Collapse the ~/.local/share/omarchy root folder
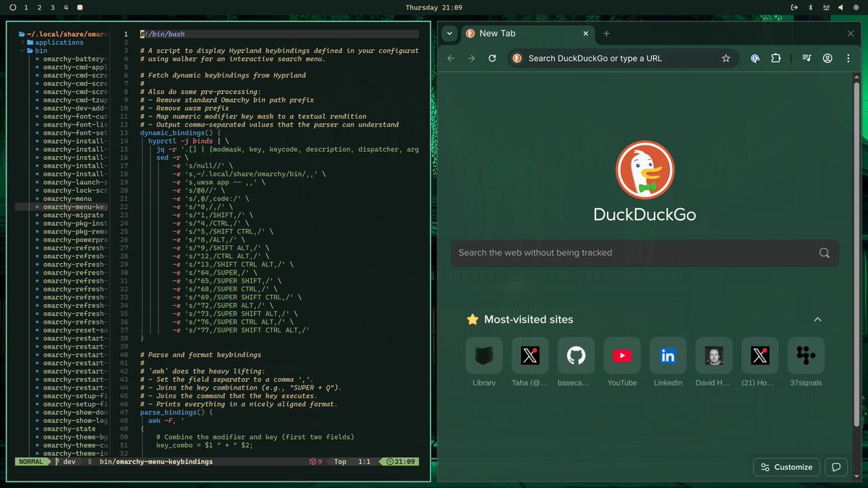The width and height of the screenshot is (868, 488). tap(64, 34)
